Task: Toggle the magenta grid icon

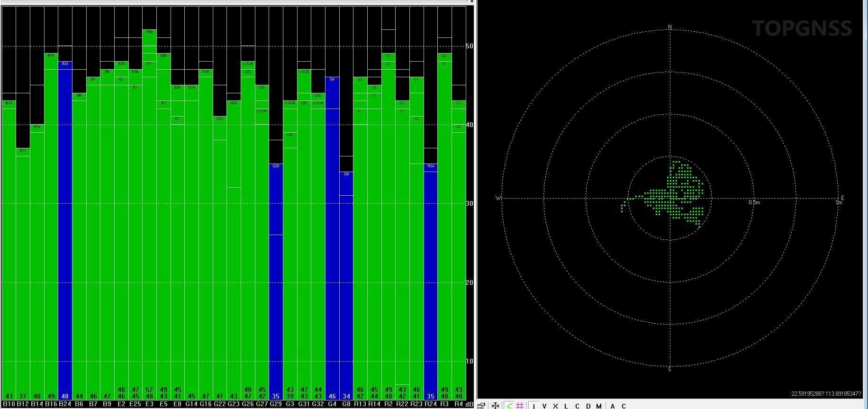Action: click(x=520, y=406)
